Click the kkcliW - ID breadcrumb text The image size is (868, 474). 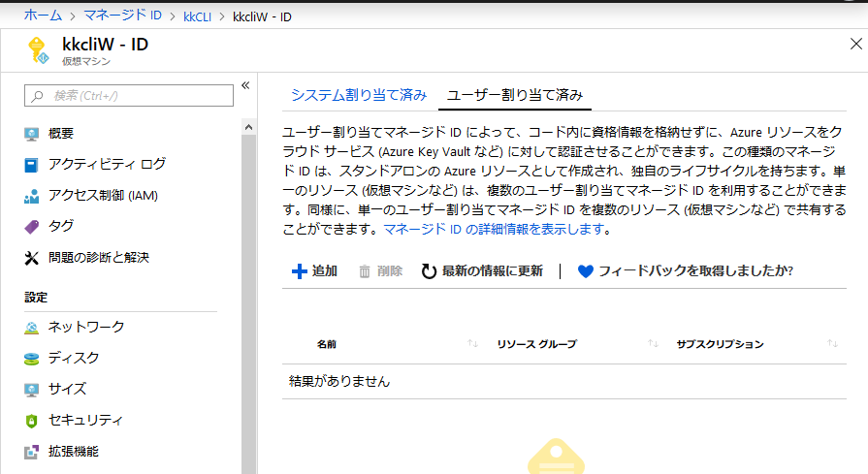tap(262, 17)
